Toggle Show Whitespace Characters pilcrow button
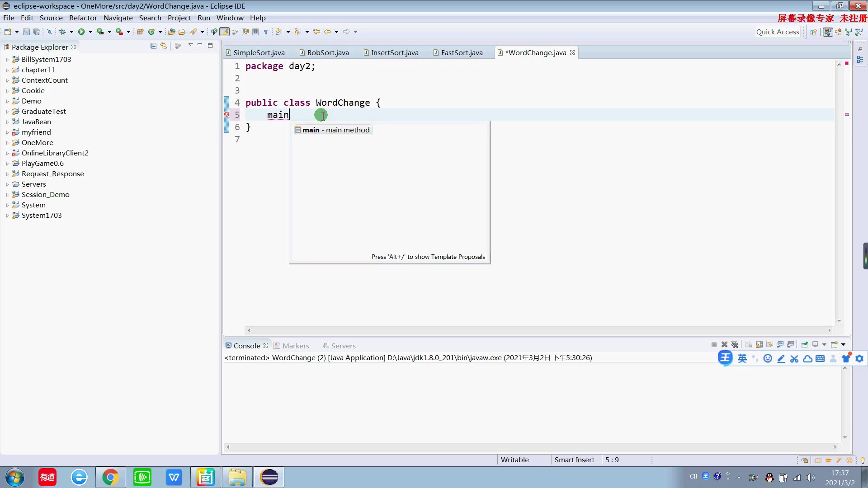Image resolution: width=868 pixels, height=488 pixels. click(266, 32)
